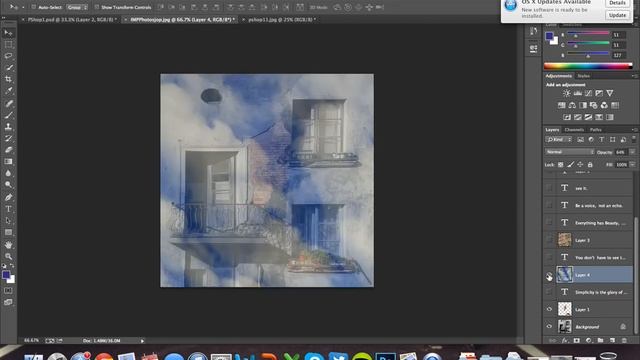
Task: Add a Curves adjustment
Action: coord(588,93)
